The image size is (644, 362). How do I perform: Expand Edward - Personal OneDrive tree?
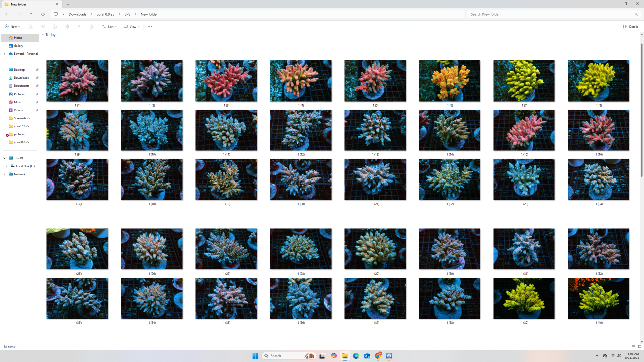[x=4, y=54]
